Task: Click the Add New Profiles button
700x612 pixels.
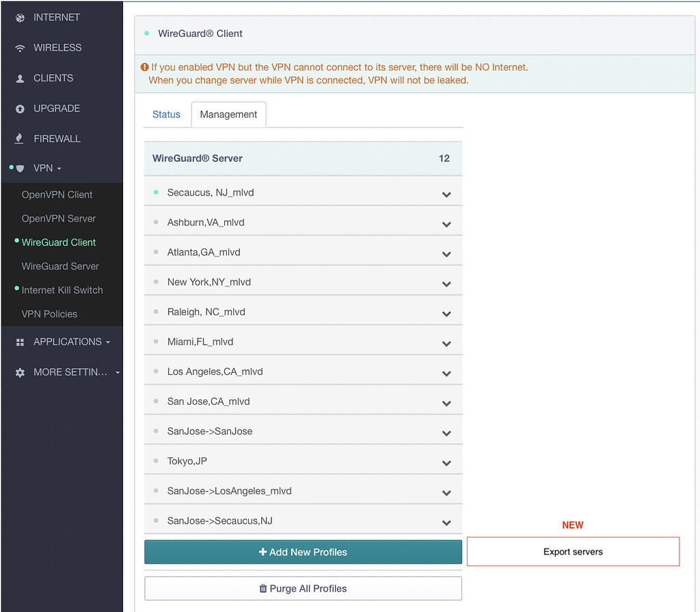Action: coord(303,552)
